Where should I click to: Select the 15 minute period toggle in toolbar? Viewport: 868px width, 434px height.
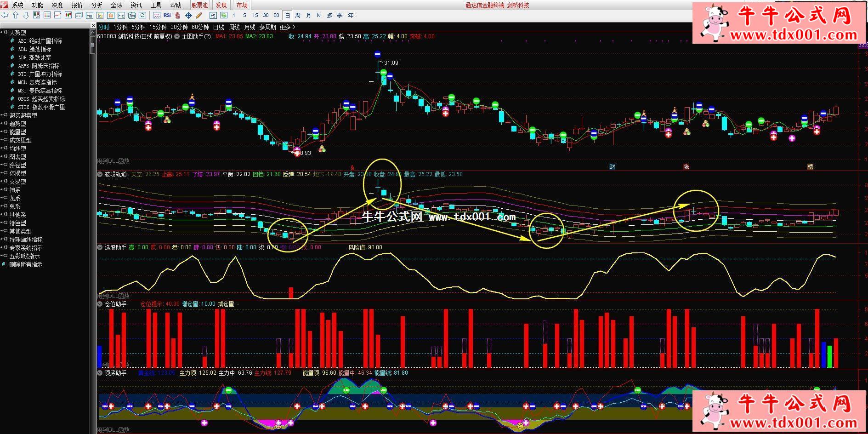(255, 15)
